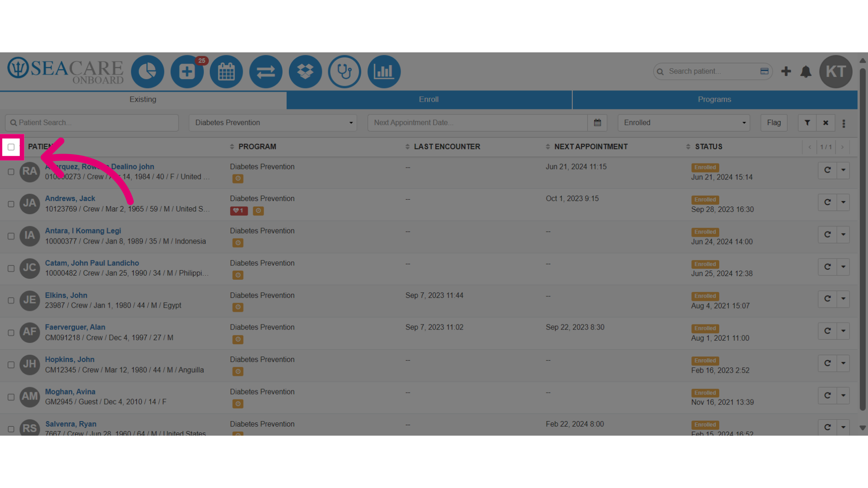868x488 pixels.
Task: Refresh the Antara, I Komang Legi row
Action: [827, 235]
